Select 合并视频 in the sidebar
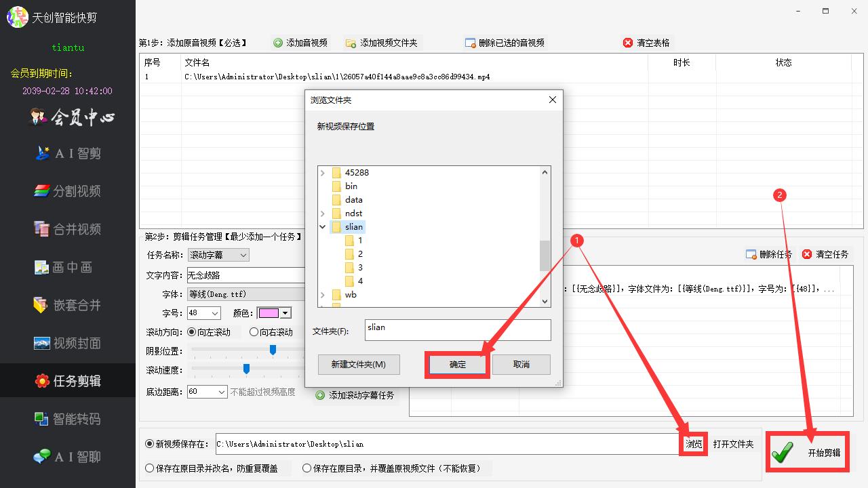The image size is (868, 488). pyautogui.click(x=68, y=229)
